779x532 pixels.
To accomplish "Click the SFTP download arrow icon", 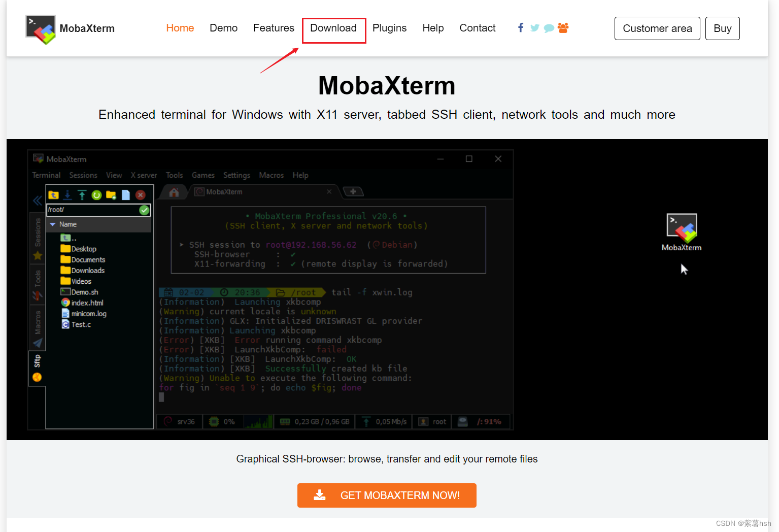I will 67,195.
